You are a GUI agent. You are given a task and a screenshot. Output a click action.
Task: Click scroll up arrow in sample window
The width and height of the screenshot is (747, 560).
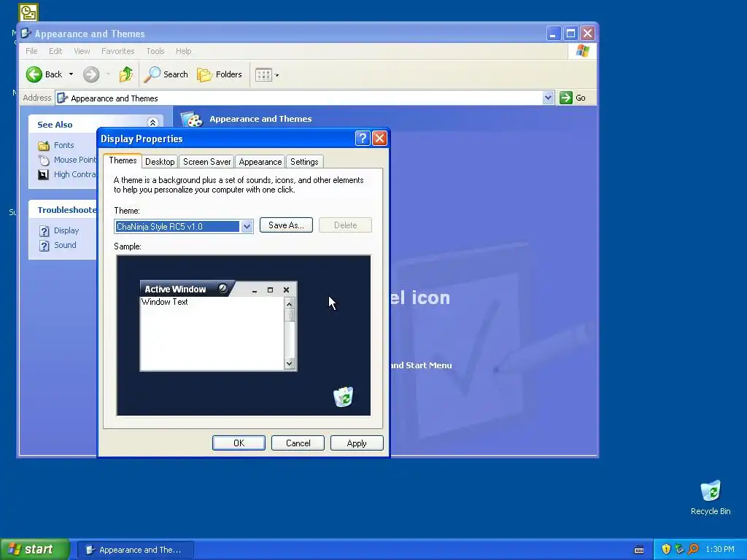(x=289, y=304)
